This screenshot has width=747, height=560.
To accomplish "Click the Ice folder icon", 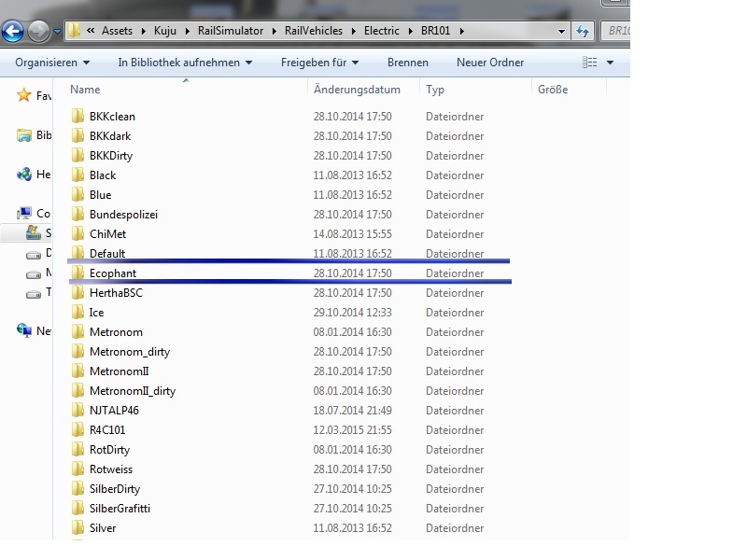I will pyautogui.click(x=78, y=313).
